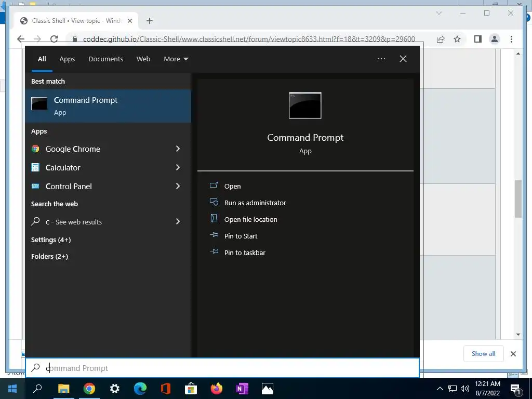Open Chrome three-dot menu
532x399 pixels.
pyautogui.click(x=511, y=39)
